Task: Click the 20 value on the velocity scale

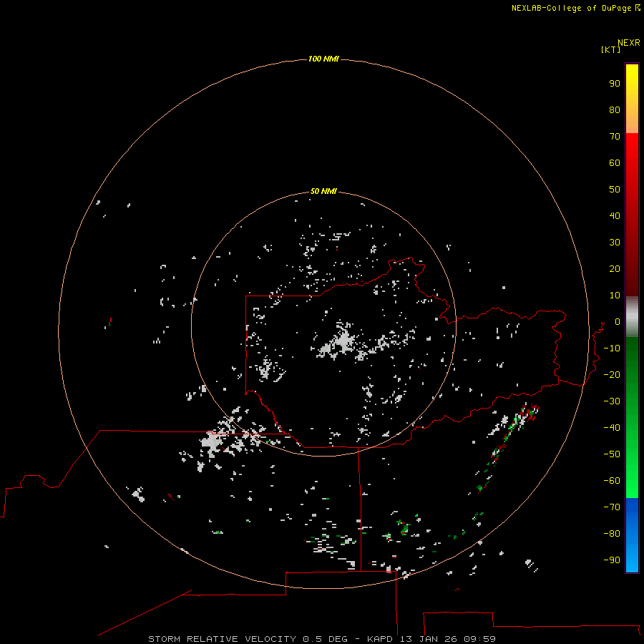Action: coord(615,268)
